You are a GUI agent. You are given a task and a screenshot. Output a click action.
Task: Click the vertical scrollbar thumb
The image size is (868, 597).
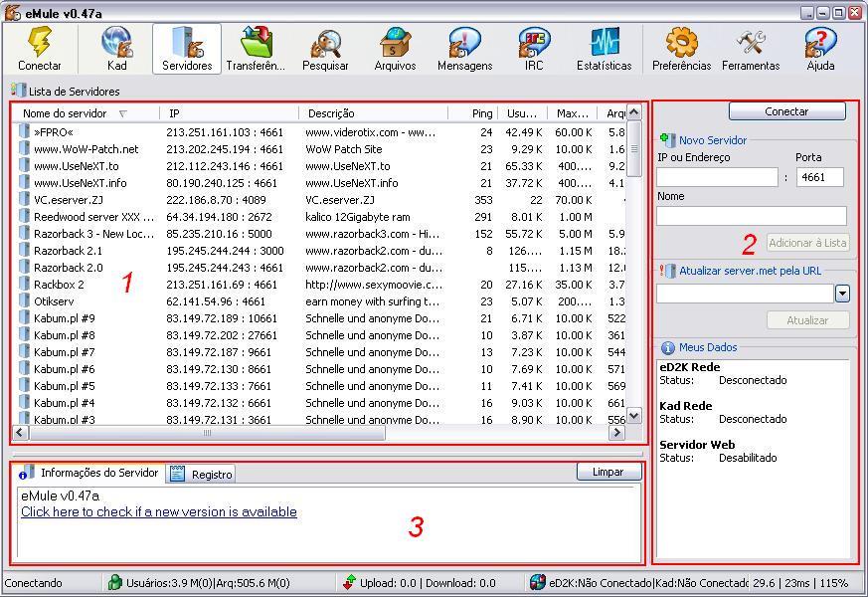click(x=634, y=148)
